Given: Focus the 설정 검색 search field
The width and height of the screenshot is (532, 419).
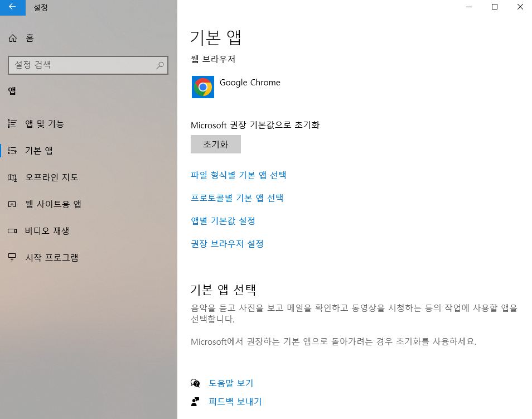Looking at the screenshot, I should (88, 65).
